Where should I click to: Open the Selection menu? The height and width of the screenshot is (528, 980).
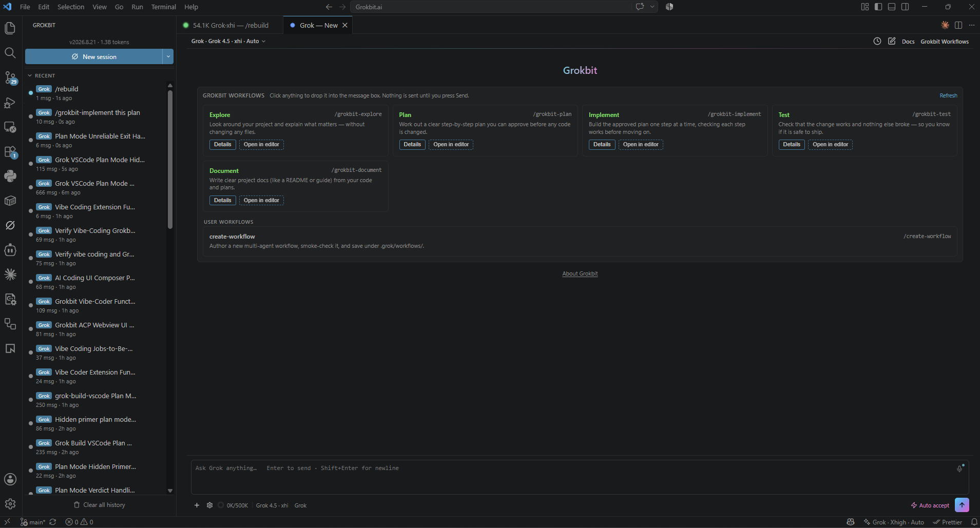click(71, 7)
